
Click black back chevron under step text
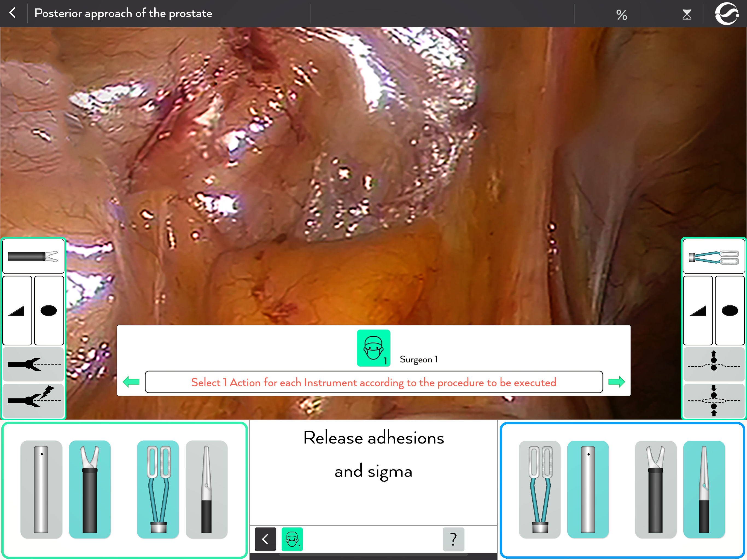click(x=265, y=539)
